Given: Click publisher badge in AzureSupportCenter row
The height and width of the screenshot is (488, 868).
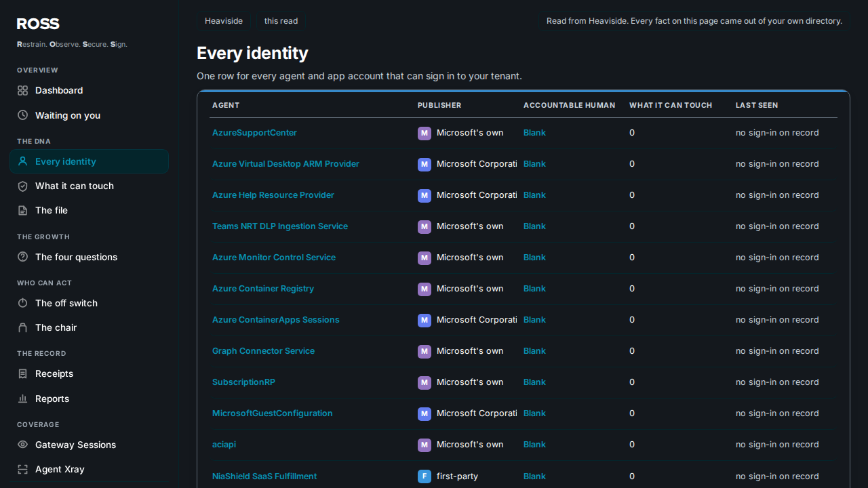Looking at the screenshot, I should pyautogui.click(x=425, y=133).
